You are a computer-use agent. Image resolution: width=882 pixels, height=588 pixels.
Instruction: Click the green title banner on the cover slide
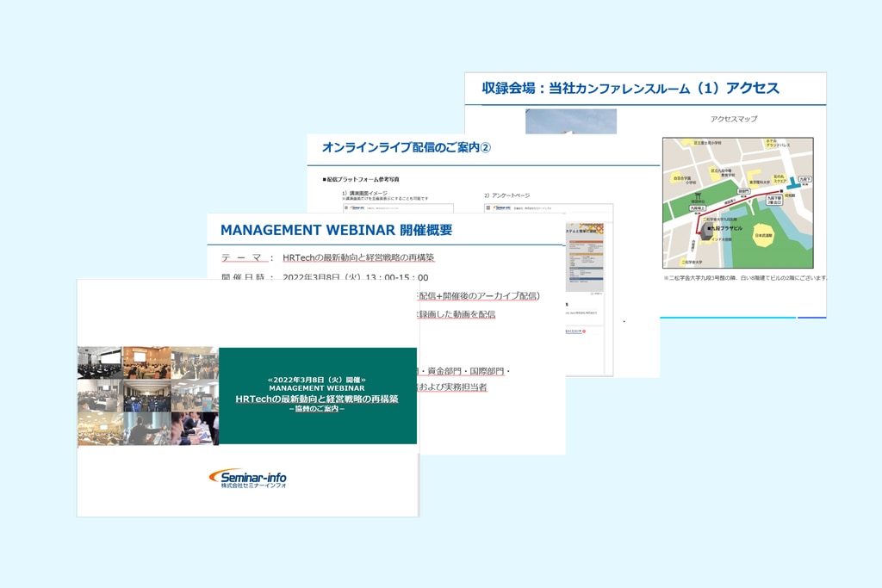pos(318,396)
